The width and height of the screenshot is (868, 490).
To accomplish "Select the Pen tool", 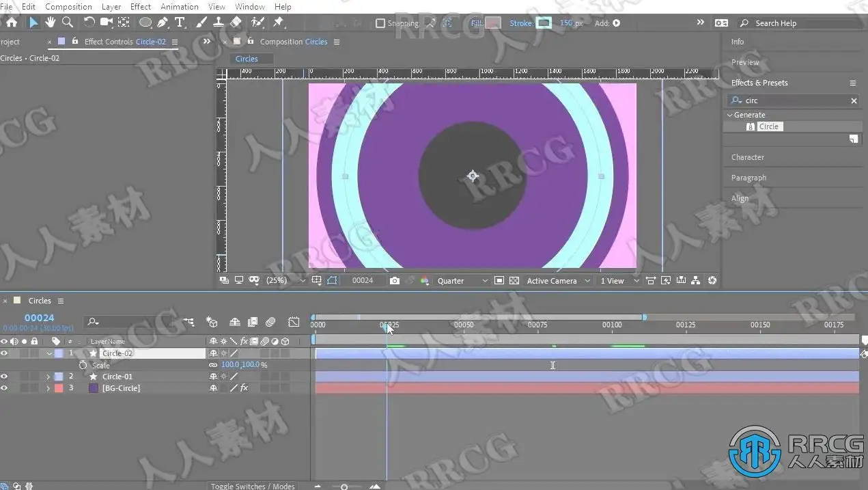I will [163, 23].
